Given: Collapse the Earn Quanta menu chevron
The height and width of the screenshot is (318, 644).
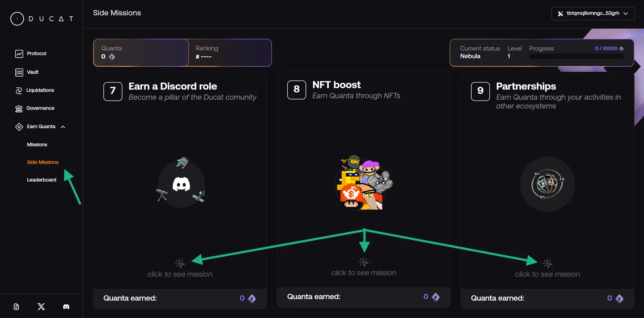Looking at the screenshot, I should click(63, 127).
